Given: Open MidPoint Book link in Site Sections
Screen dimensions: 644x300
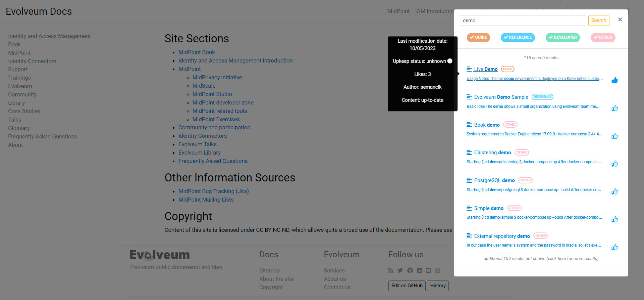Looking at the screenshot, I should (x=197, y=52).
